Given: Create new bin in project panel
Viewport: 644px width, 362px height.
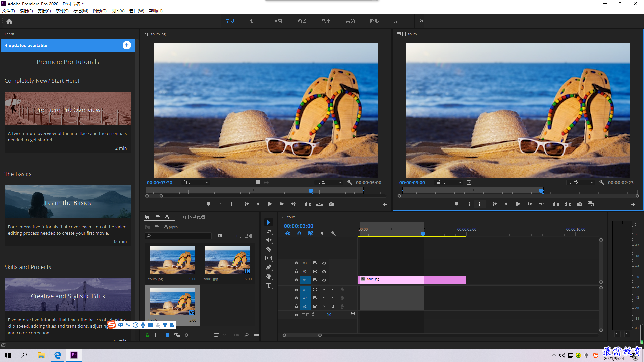Looking at the screenshot, I should click(256, 335).
